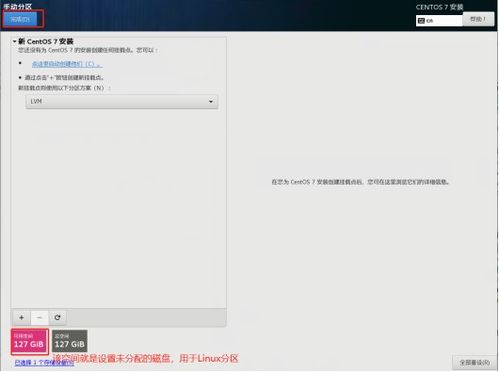Click the CENTOS 7 安装 header label
499x372 pixels.
439,7
